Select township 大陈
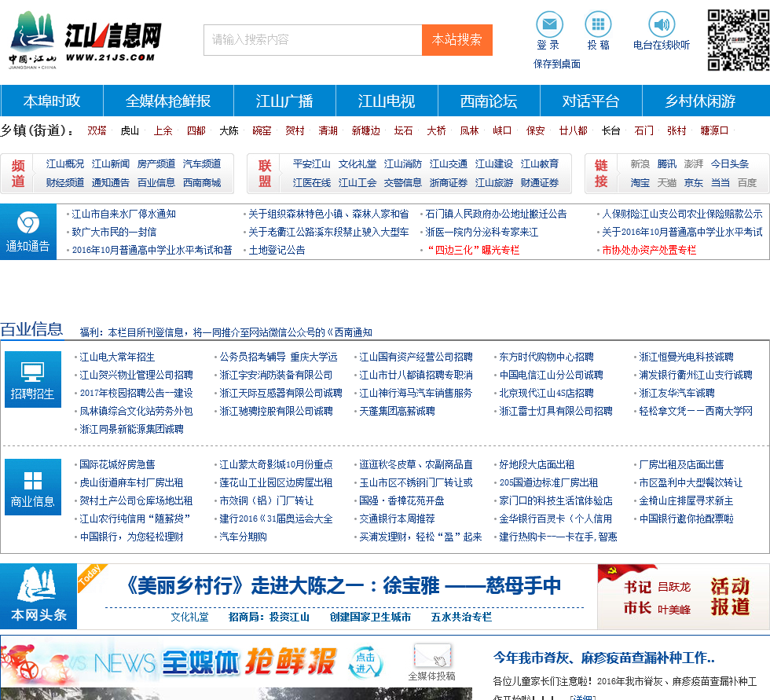The image size is (770, 700). (x=229, y=130)
